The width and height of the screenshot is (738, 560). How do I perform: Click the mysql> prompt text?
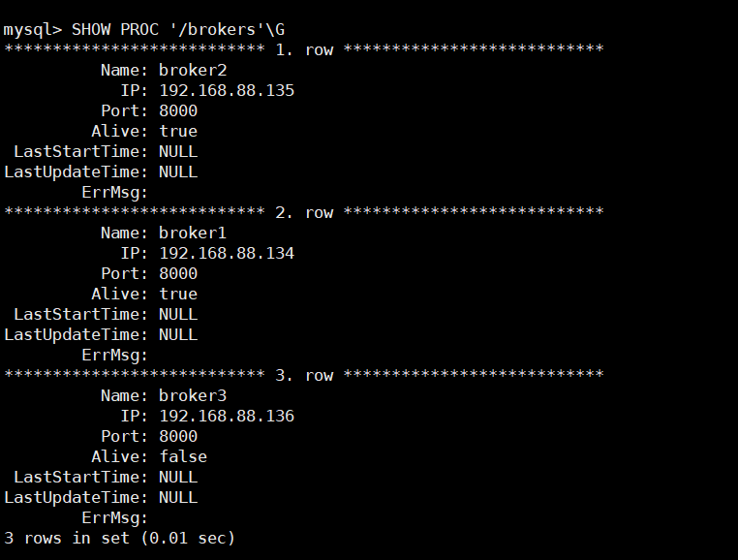tap(33, 30)
